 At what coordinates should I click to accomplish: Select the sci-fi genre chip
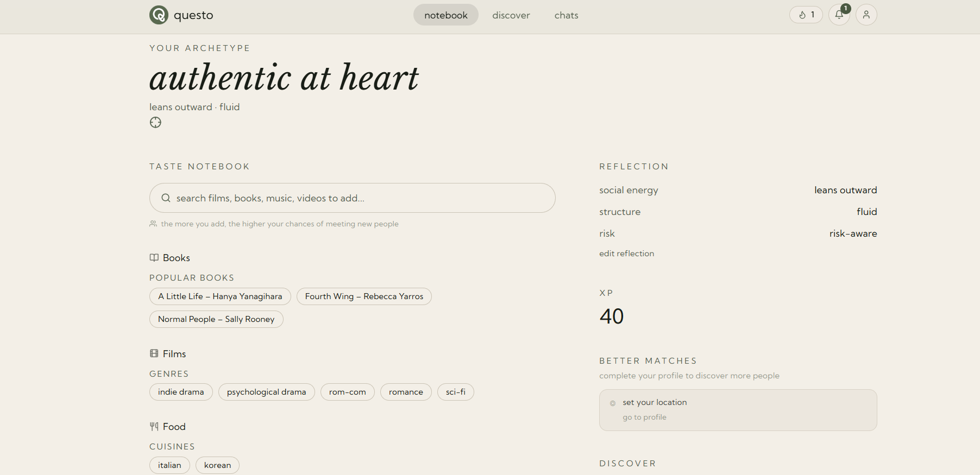(455, 392)
